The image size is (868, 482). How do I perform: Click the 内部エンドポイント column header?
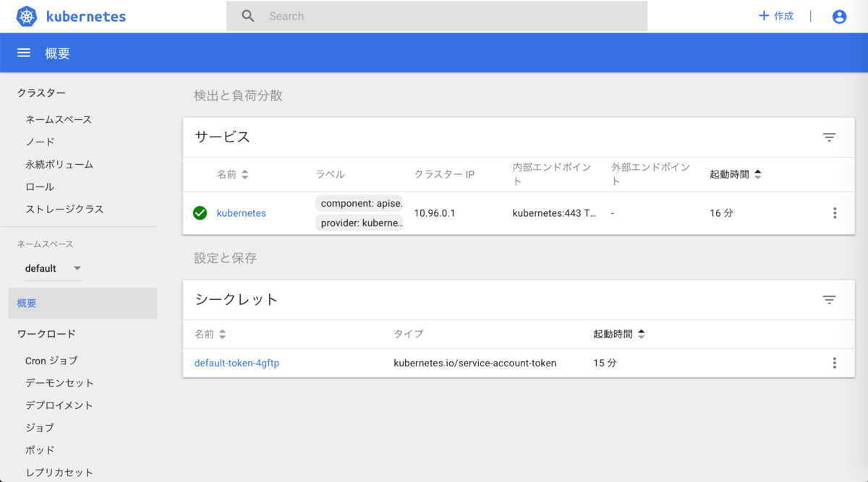coord(552,174)
